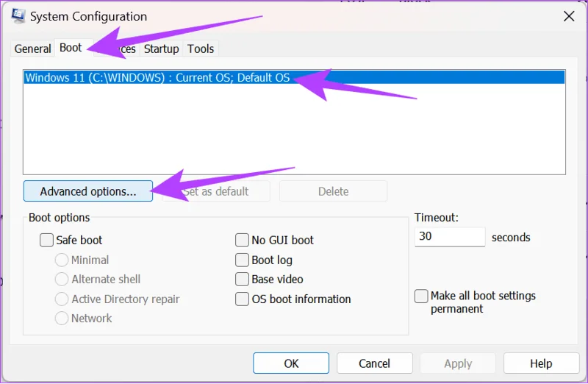The height and width of the screenshot is (384, 588).
Task: Click the Timeout seconds input field
Action: [450, 236]
